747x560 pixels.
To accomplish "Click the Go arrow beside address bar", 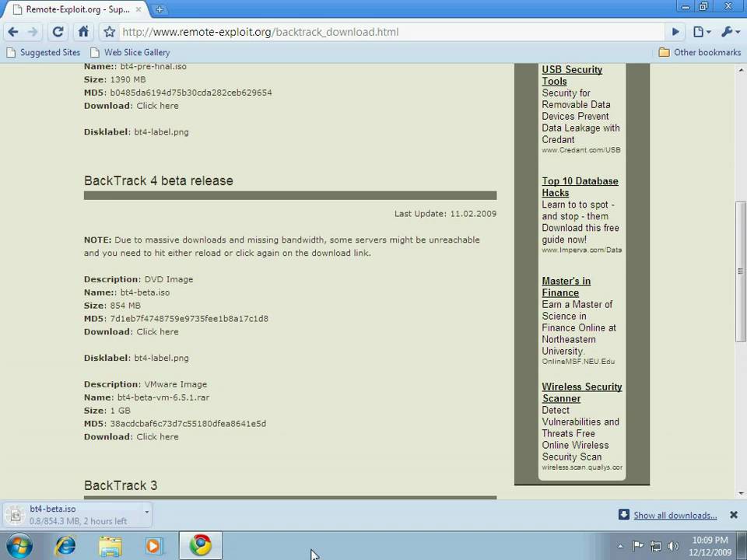I will click(675, 32).
